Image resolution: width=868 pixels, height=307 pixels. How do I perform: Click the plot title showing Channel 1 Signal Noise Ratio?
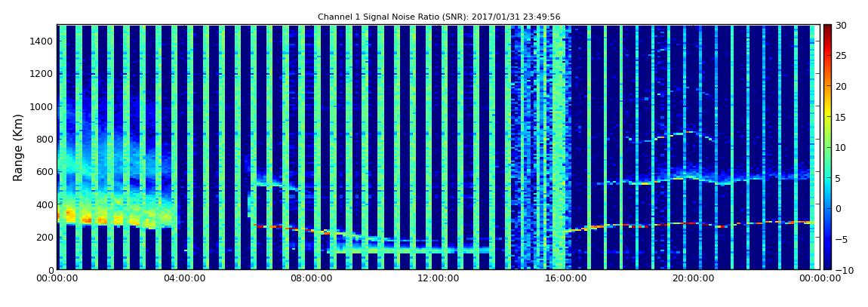point(439,17)
